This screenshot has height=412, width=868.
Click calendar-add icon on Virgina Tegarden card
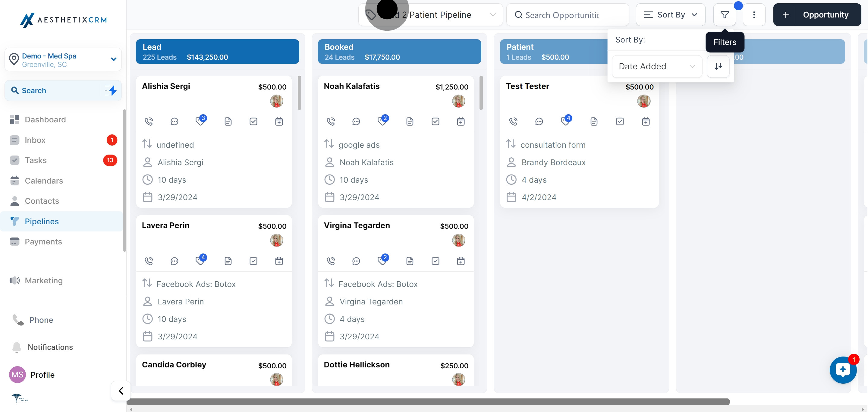461,261
